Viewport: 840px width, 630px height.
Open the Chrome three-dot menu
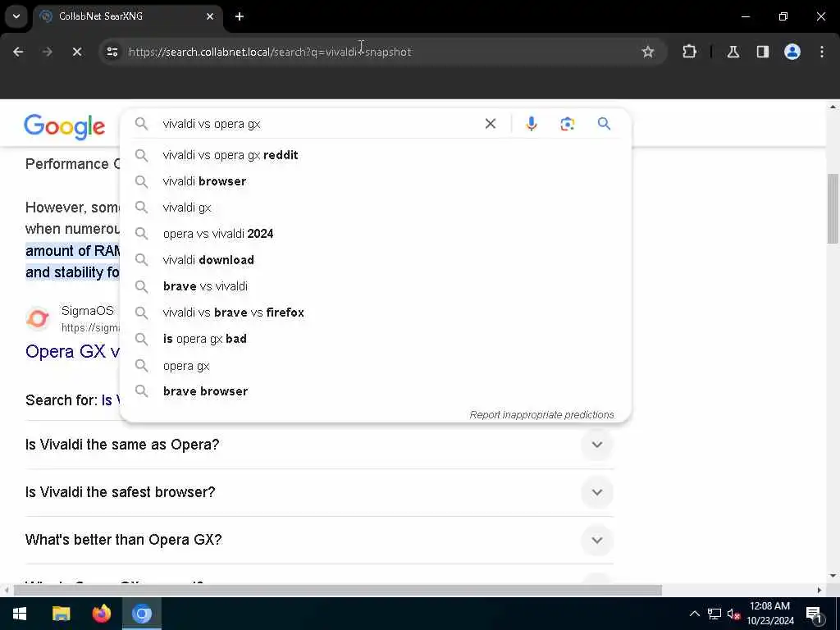tap(822, 52)
